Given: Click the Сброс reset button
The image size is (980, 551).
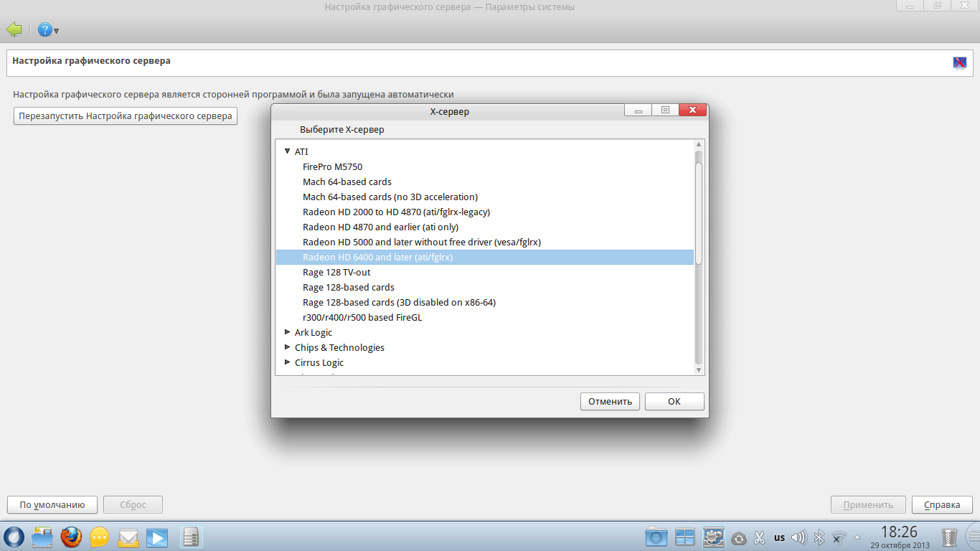Looking at the screenshot, I should [x=133, y=504].
